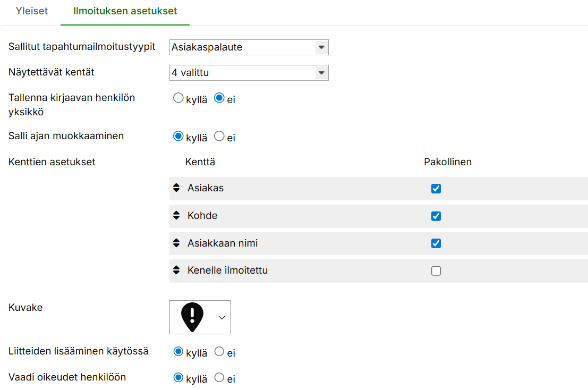Uncheck the mandatory checkbox for Kohde

point(436,216)
